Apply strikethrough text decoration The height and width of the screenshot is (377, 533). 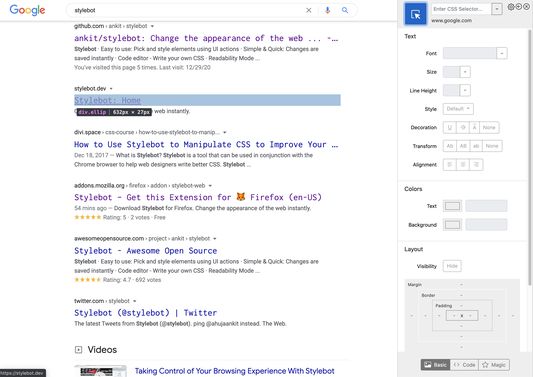(x=463, y=127)
